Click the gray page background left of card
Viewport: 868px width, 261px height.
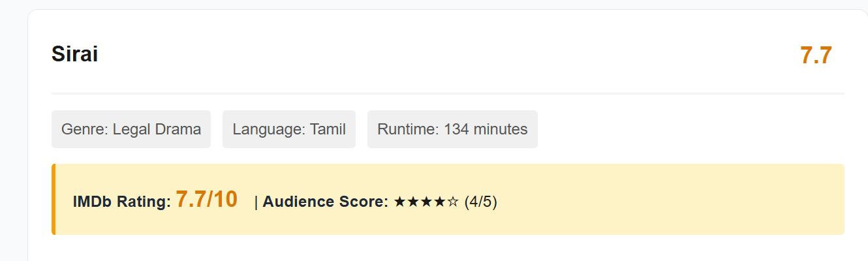point(13,130)
